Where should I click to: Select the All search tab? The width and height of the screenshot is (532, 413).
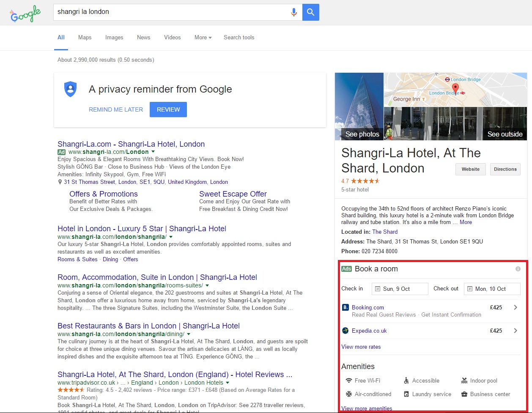coord(61,37)
